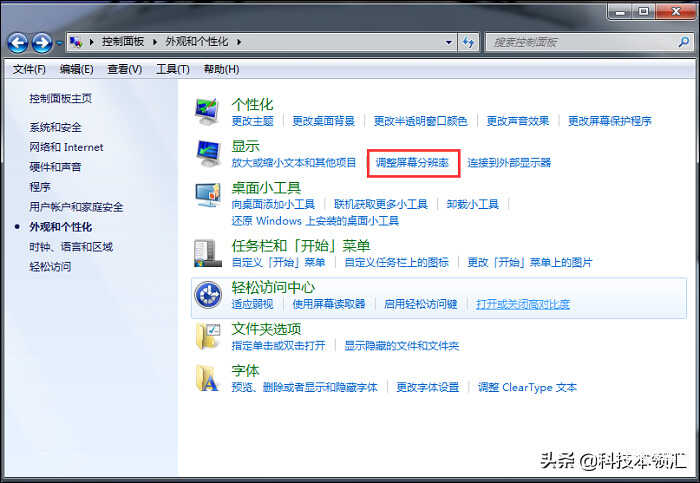
Task: Open the 文件(F) menu
Action: pyautogui.click(x=29, y=69)
